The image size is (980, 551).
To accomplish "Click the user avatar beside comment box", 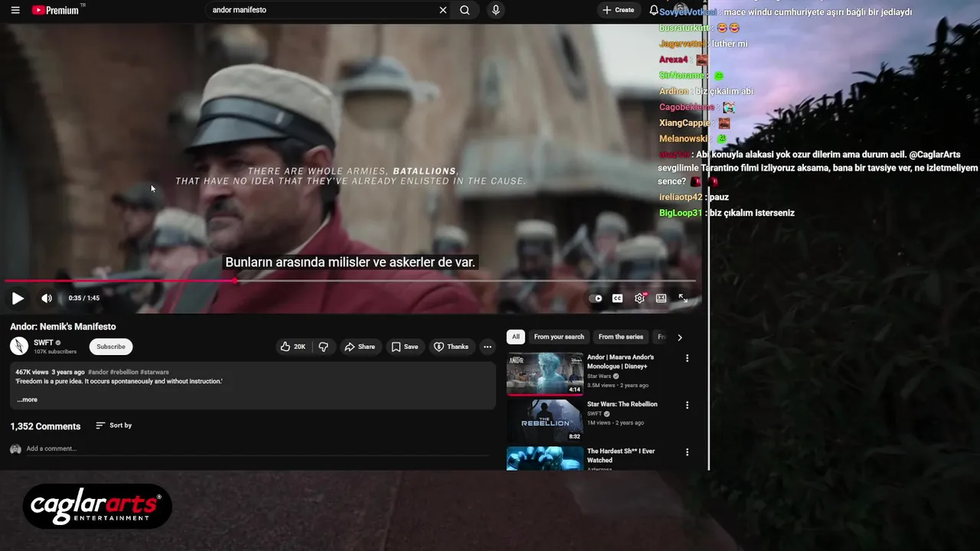I will [15, 449].
